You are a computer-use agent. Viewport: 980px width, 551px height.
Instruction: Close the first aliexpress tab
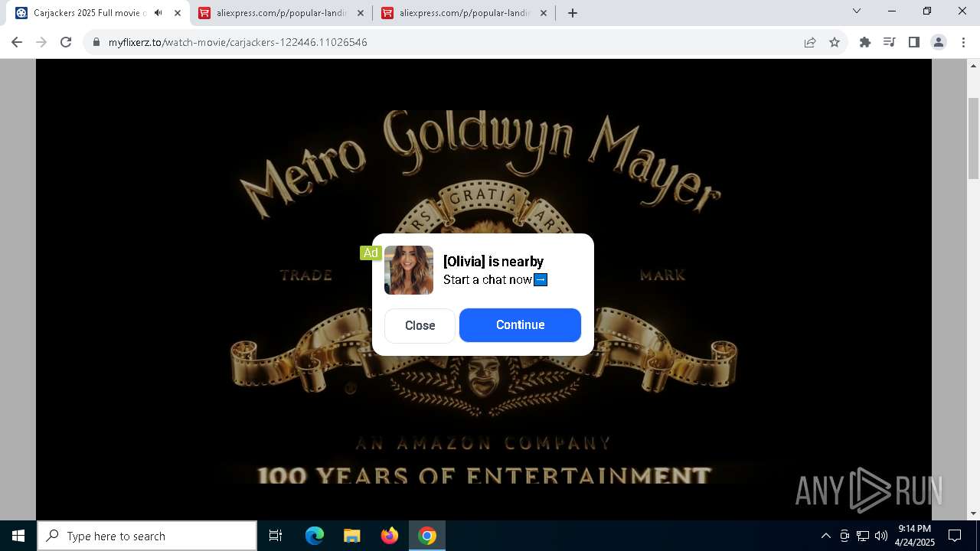tap(361, 13)
